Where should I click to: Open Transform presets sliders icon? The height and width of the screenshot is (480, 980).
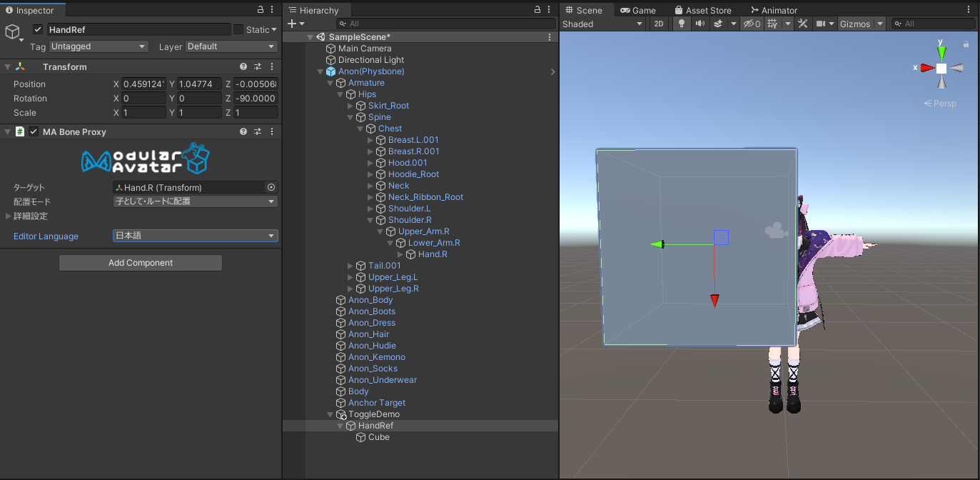click(258, 66)
